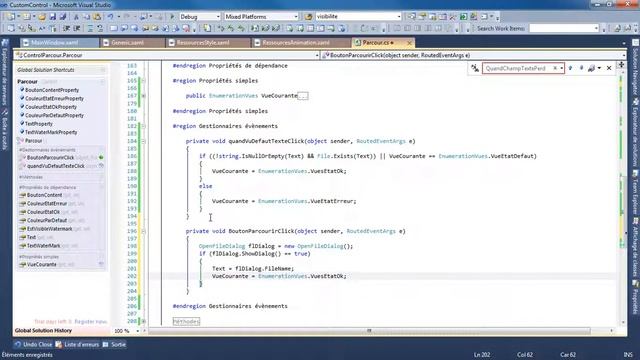Click the Find Next arrow in the find box
640x360 pixels.
click(x=581, y=68)
